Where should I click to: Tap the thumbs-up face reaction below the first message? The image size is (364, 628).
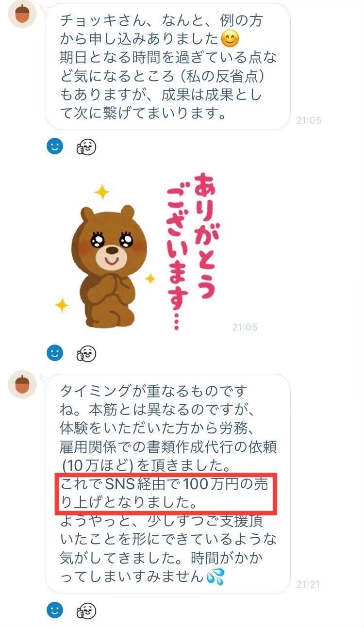pyautogui.click(x=86, y=146)
